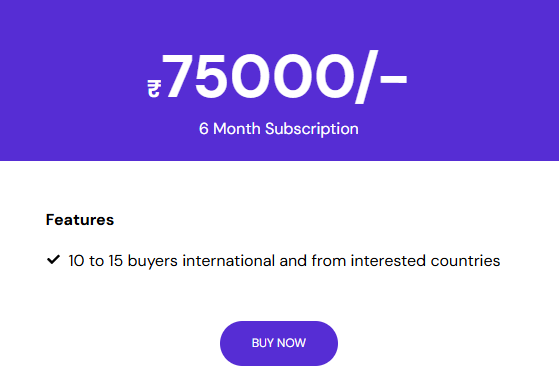Screen dimensions: 559x392
Task: Click the slash-dash after the price
Action: pos(381,77)
